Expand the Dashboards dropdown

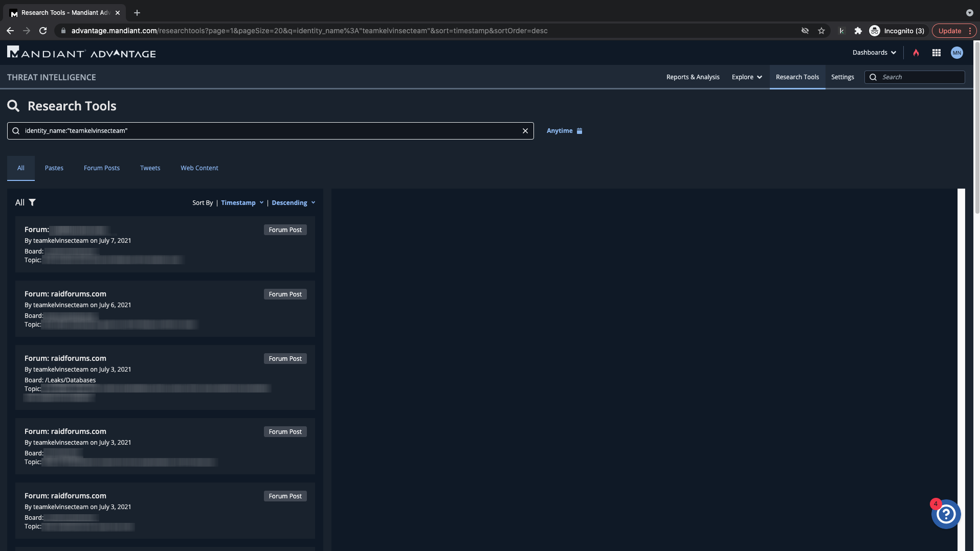point(874,53)
